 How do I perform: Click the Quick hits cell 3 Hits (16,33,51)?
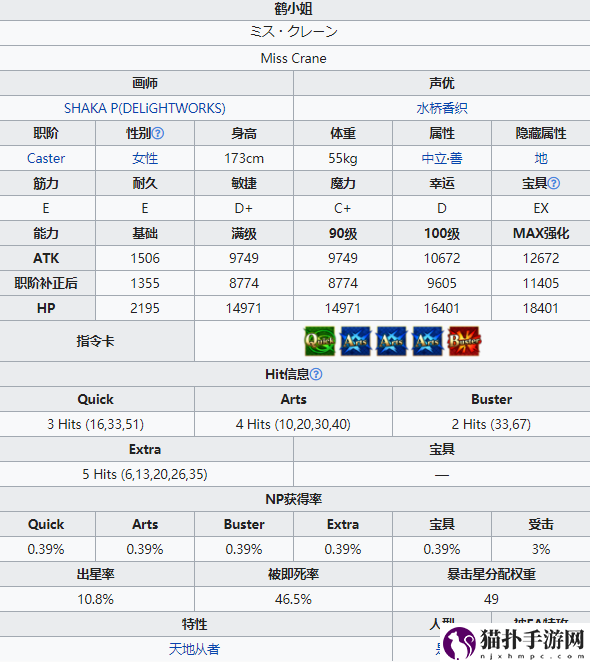[95, 424]
